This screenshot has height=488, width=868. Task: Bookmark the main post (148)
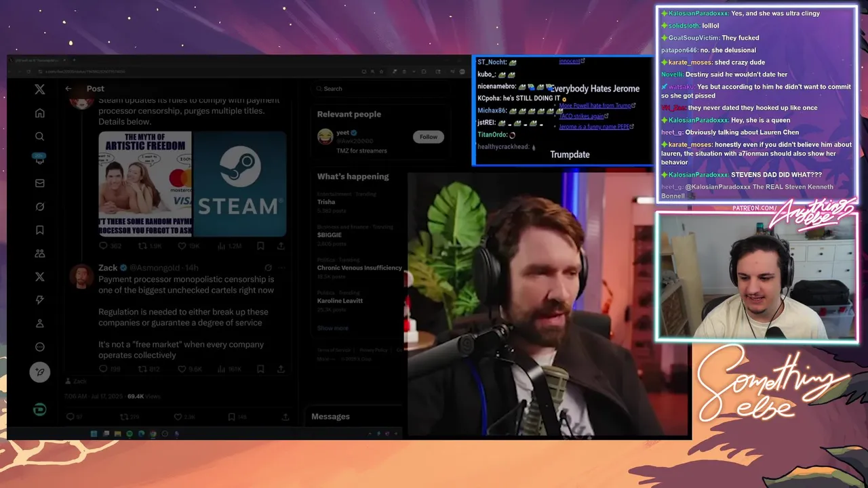[x=237, y=417]
